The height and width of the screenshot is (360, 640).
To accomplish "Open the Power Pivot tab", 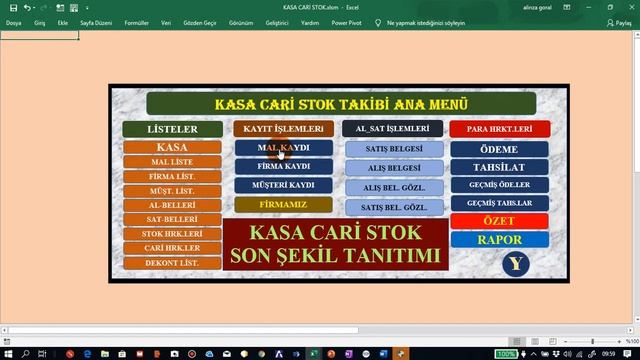I will coord(346,23).
